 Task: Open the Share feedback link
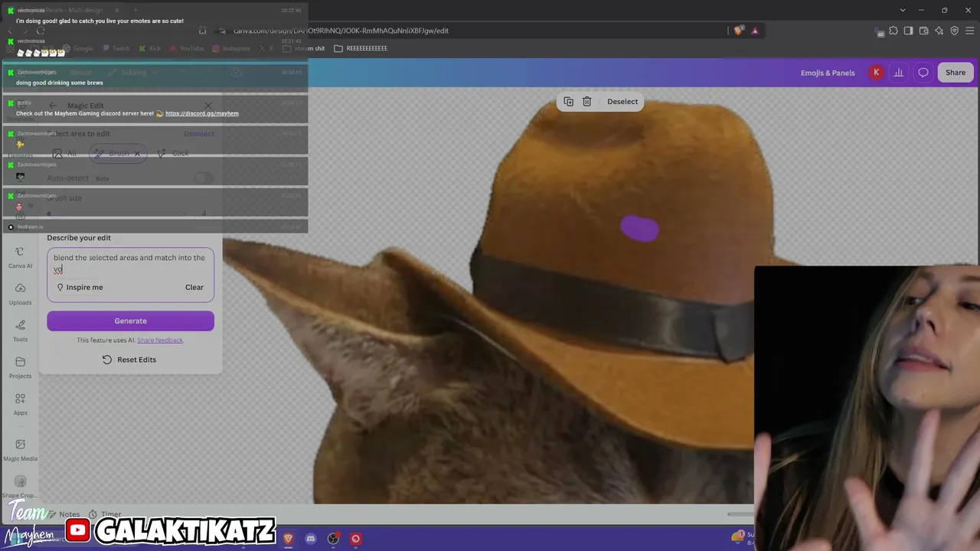(x=160, y=341)
